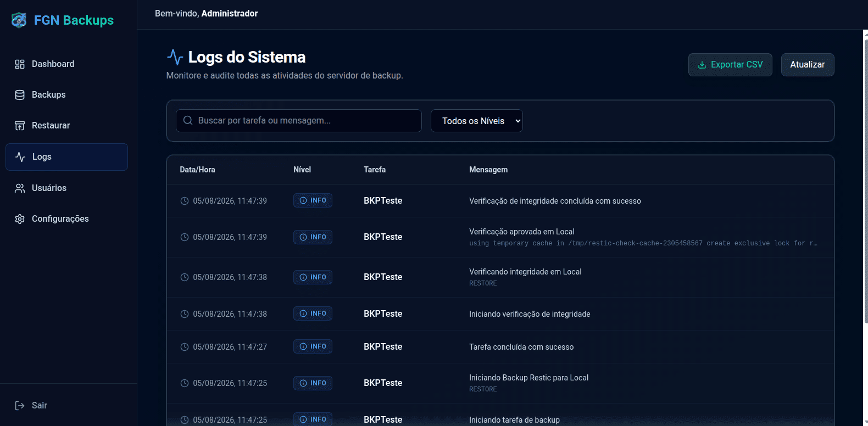The height and width of the screenshot is (426, 868).
Task: Click the Sair logout arrow icon
Action: click(20, 406)
